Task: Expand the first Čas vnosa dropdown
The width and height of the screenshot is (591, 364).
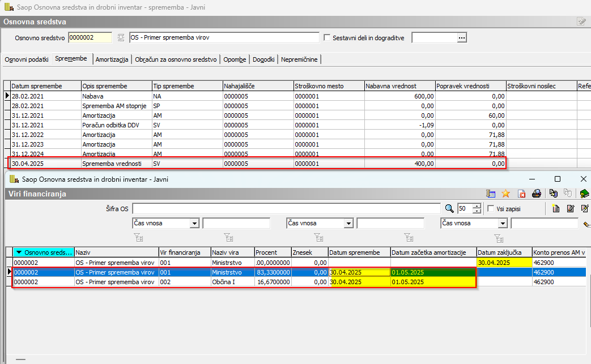Action: (x=194, y=224)
